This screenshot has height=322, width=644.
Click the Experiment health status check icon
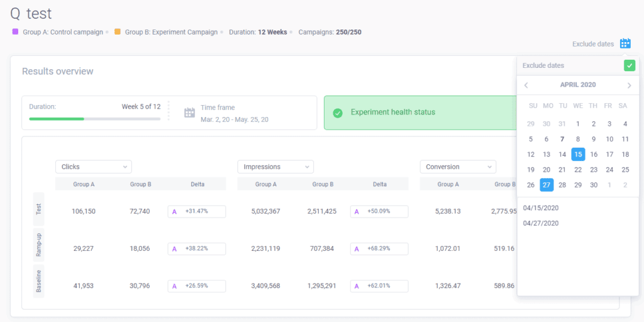tap(338, 113)
